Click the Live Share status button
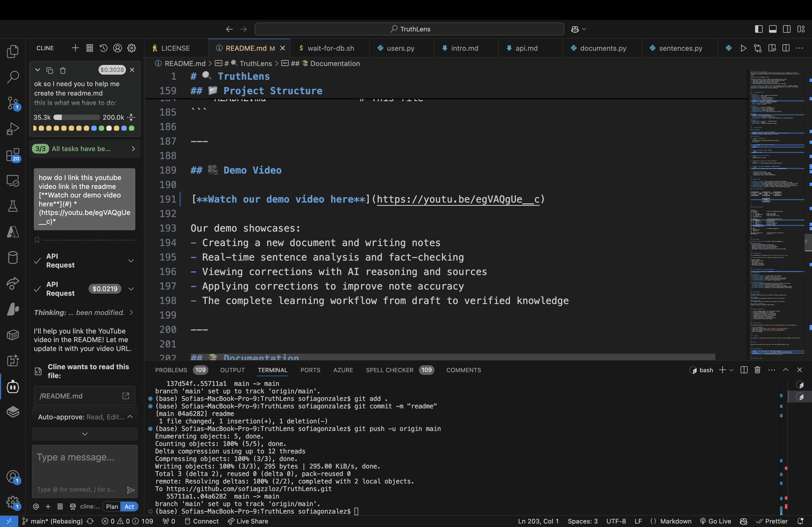 tap(248, 521)
